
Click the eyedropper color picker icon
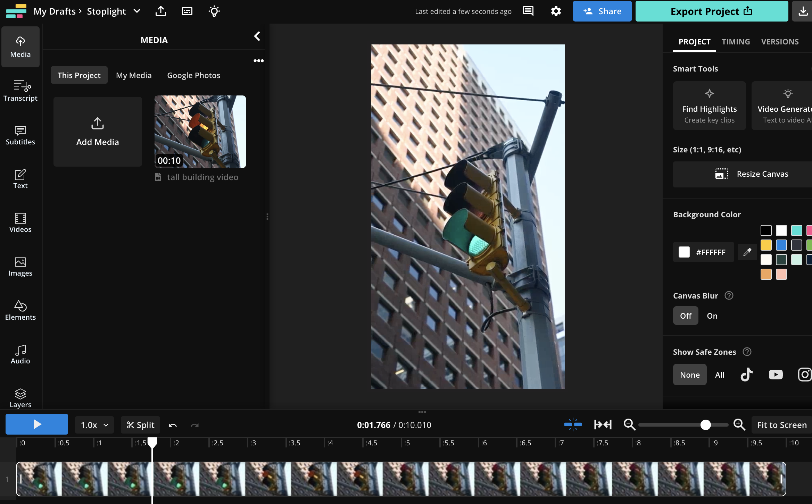pos(747,252)
